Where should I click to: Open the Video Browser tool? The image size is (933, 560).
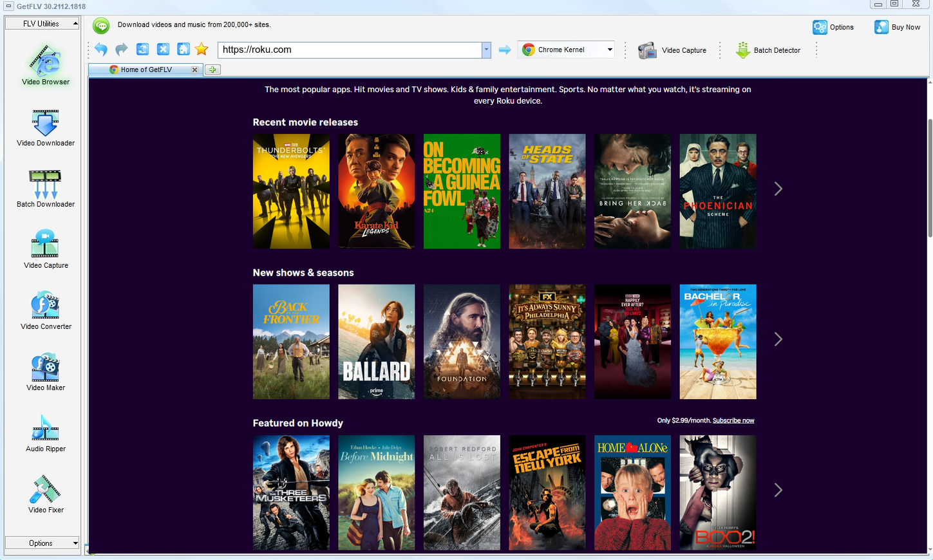[46, 65]
